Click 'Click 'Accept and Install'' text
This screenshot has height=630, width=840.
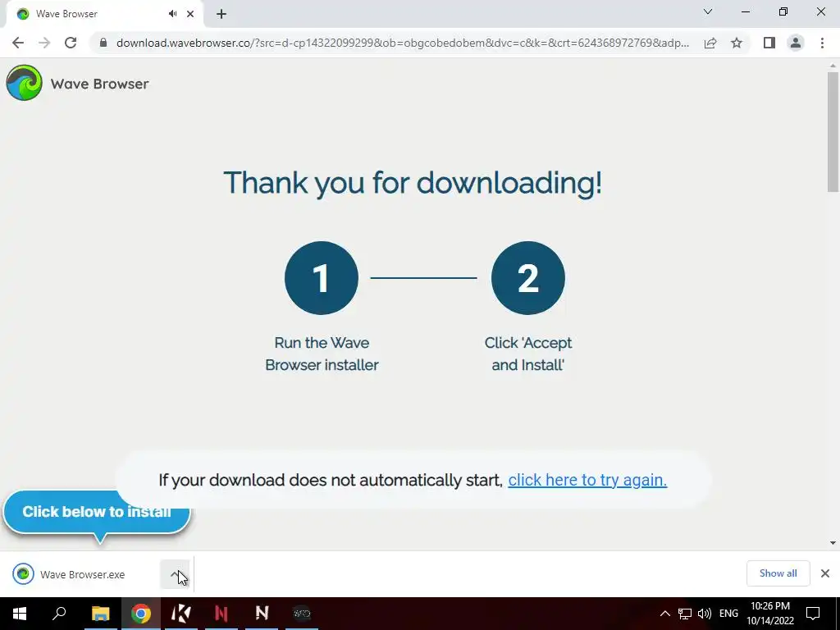(527, 354)
